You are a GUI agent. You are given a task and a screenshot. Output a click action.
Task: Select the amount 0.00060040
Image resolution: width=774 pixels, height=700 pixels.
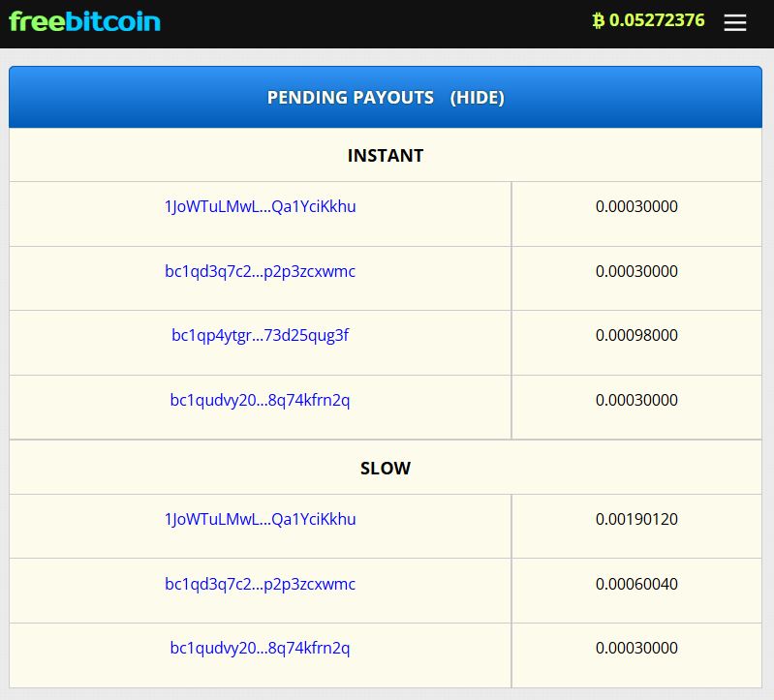pos(636,584)
